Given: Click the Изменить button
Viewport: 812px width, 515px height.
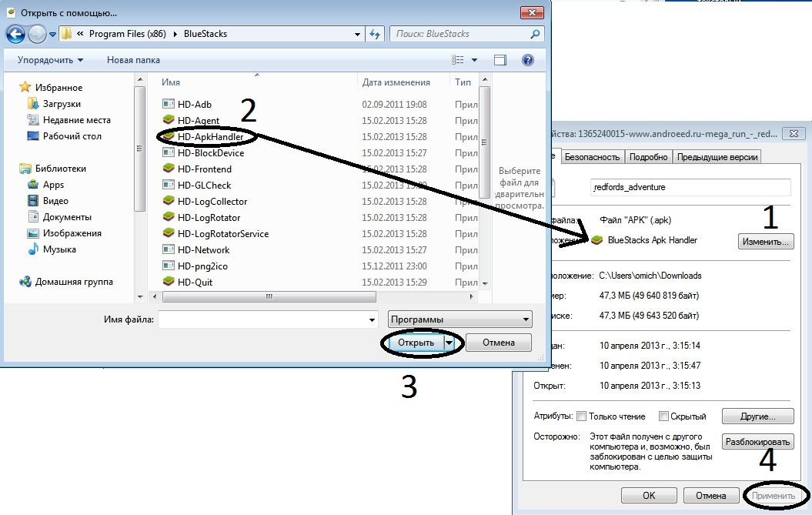Looking at the screenshot, I should (x=765, y=242).
